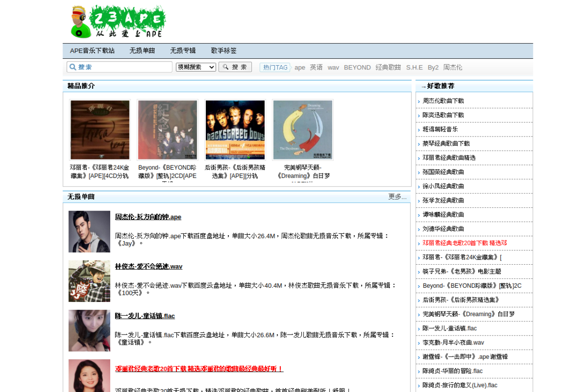Open 张国荣经典歌曲 sidebar link
This screenshot has height=392, width=588.
click(443, 172)
